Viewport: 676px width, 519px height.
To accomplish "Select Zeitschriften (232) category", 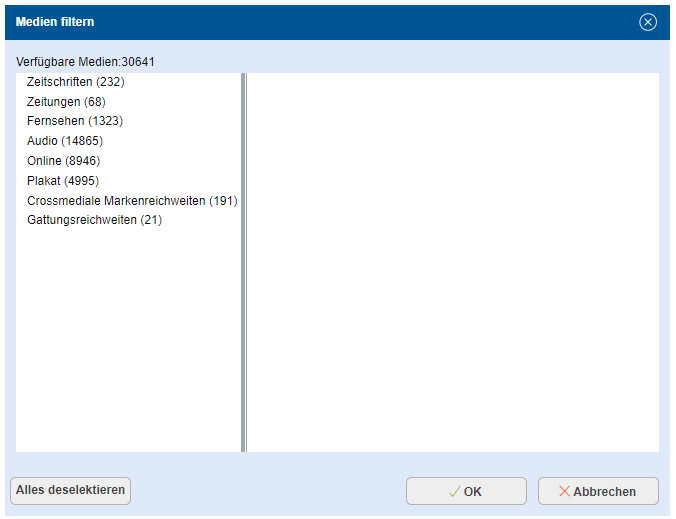I will click(x=76, y=82).
